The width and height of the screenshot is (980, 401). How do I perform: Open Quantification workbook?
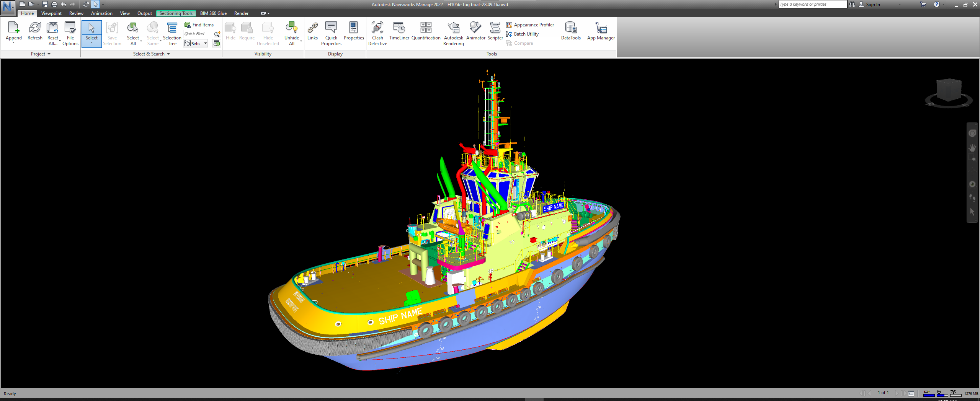[426, 31]
